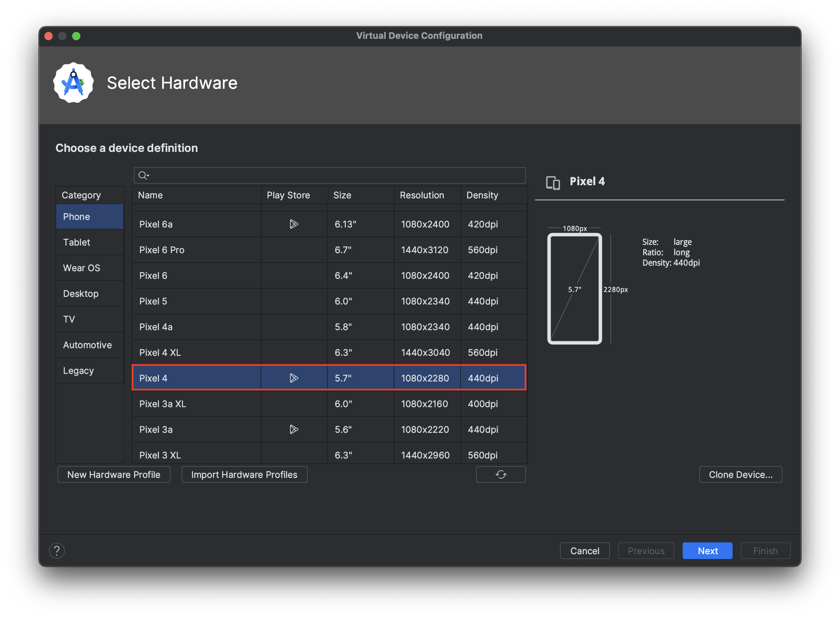Click the Play Store icon for Pixel 6a

[x=294, y=224]
